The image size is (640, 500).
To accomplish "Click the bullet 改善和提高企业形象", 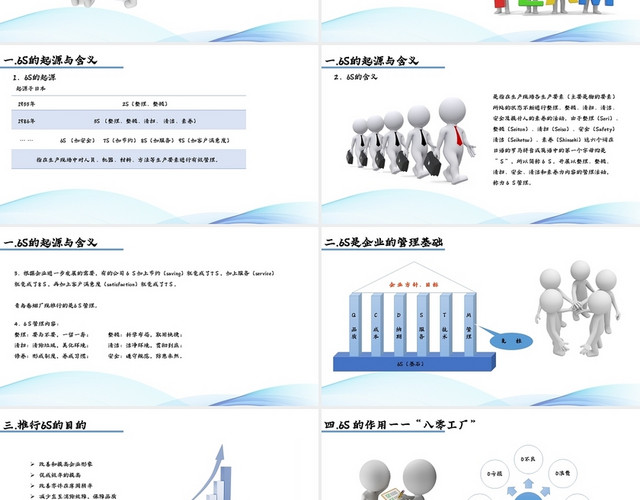I will pos(66,464).
